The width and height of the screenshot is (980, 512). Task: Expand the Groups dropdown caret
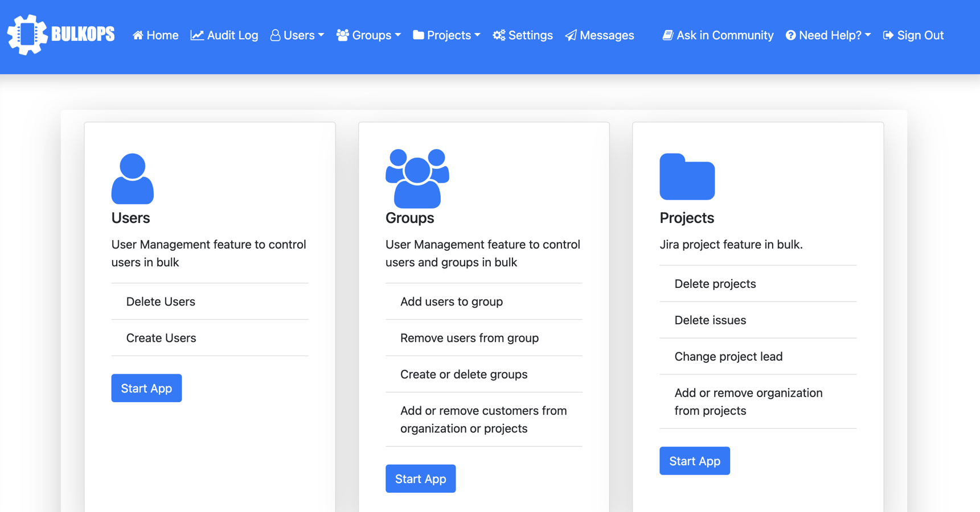(398, 35)
